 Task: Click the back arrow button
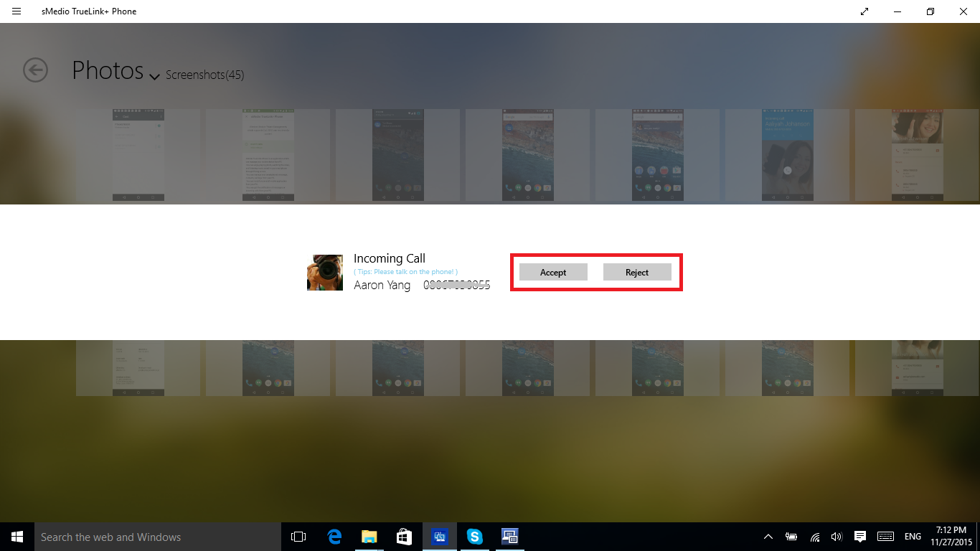35,70
